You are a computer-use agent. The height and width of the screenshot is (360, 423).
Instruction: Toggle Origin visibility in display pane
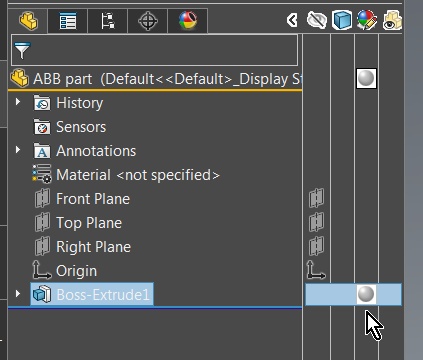click(316, 270)
